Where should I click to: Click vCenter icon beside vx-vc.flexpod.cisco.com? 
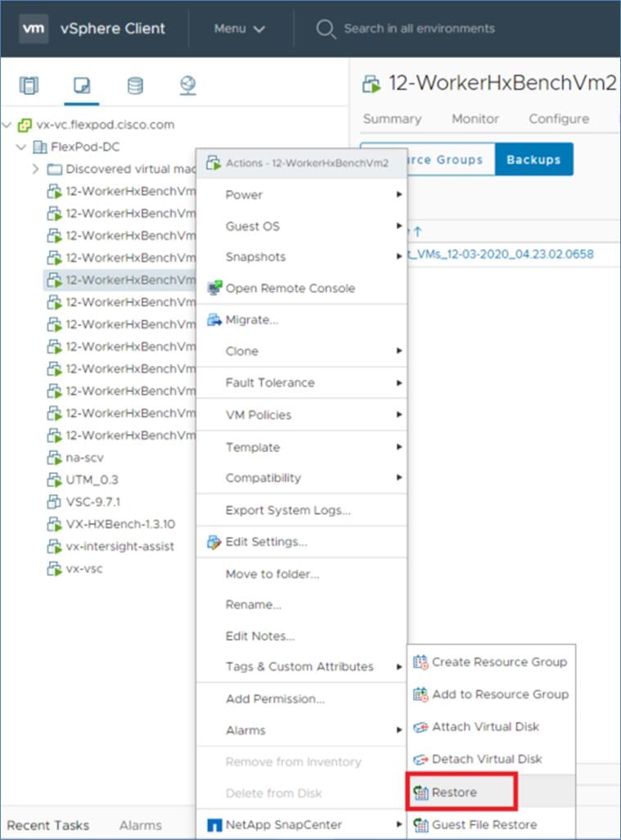pyautogui.click(x=25, y=124)
